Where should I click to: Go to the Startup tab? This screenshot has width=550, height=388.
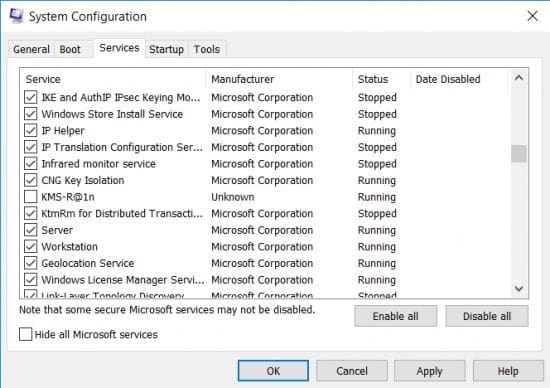coord(167,49)
